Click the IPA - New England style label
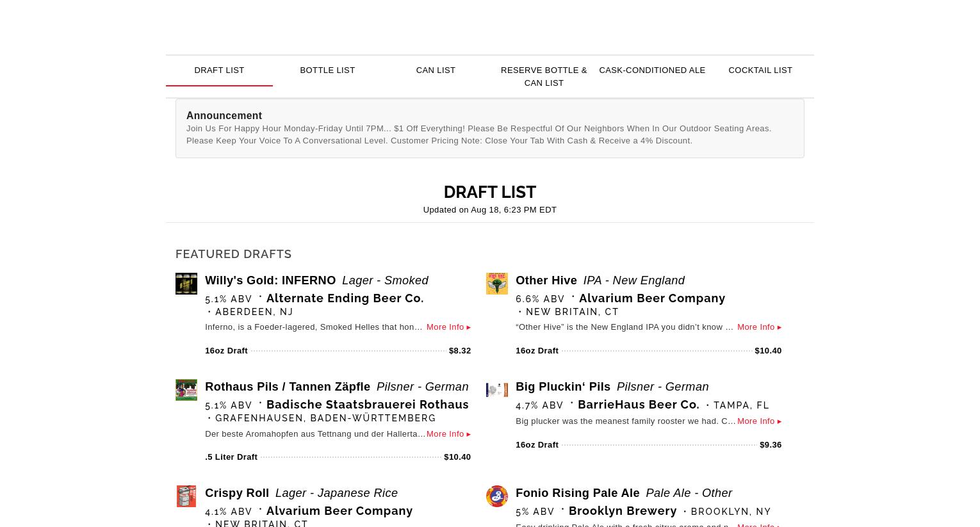This screenshot has width=980, height=527. [x=634, y=280]
